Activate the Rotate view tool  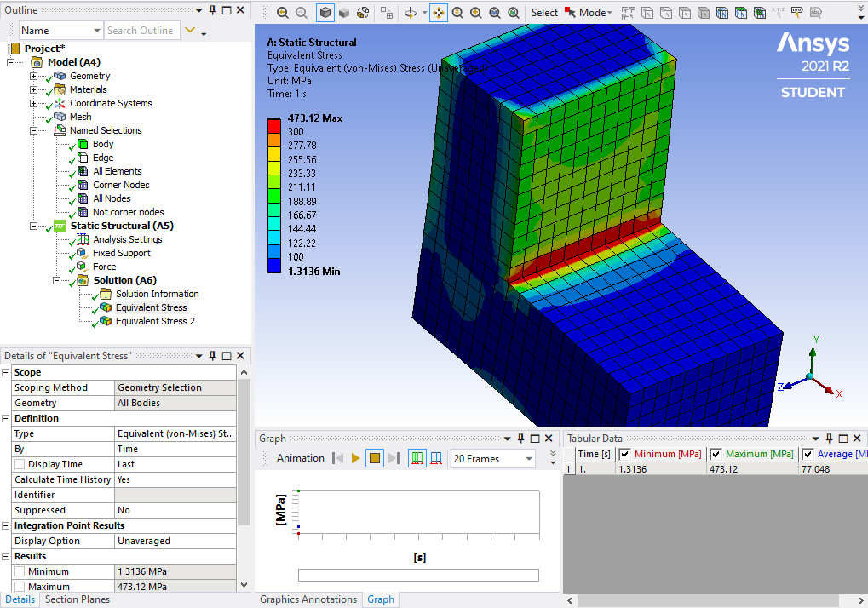(x=411, y=13)
